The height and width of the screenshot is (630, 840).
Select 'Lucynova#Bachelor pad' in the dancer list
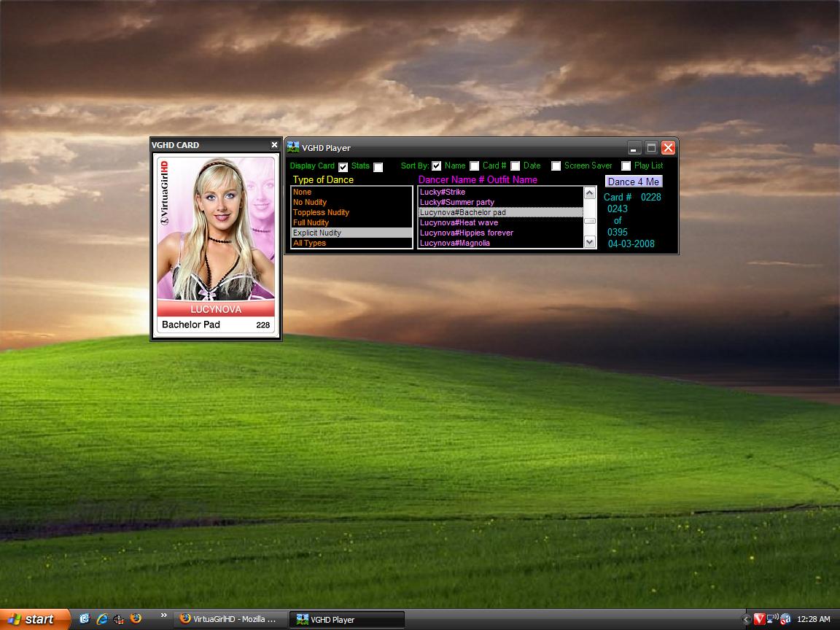click(x=500, y=212)
